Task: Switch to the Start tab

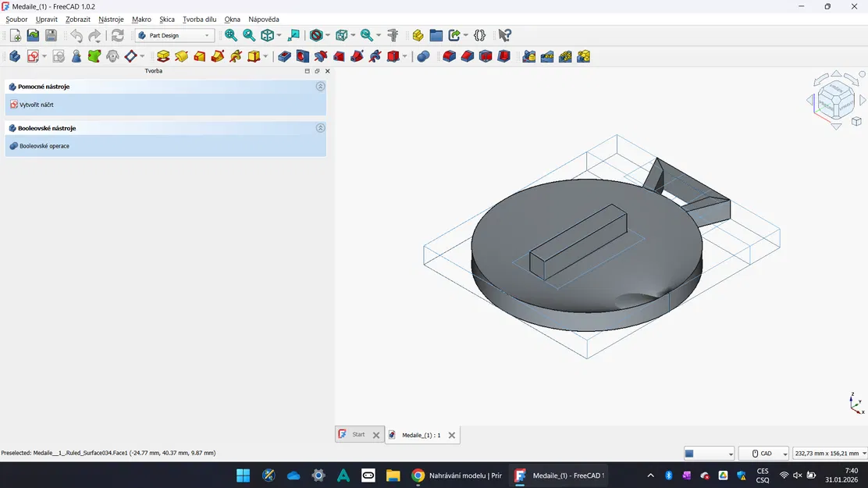Action: 358,435
